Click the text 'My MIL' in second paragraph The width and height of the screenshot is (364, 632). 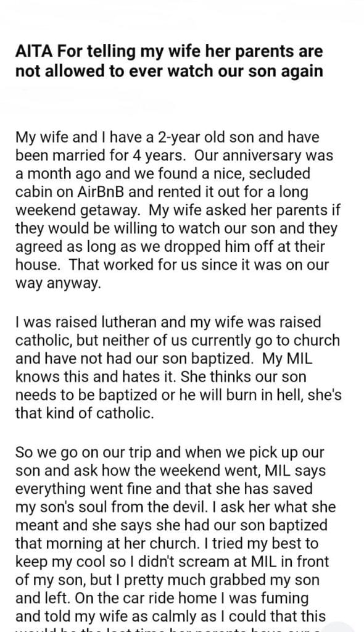287,359
